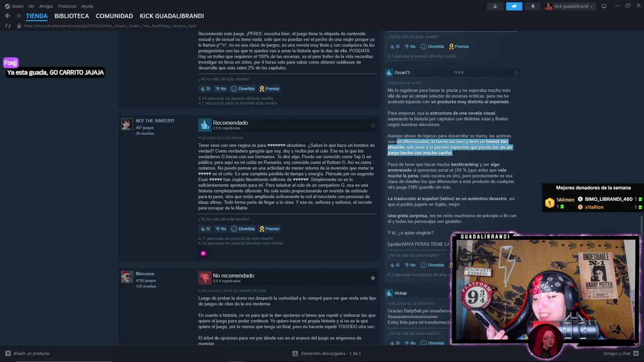The width and height of the screenshot is (644, 362).
Task: Click the pink flower award under NO! THE BAKERY! review
Action: [x=203, y=253]
